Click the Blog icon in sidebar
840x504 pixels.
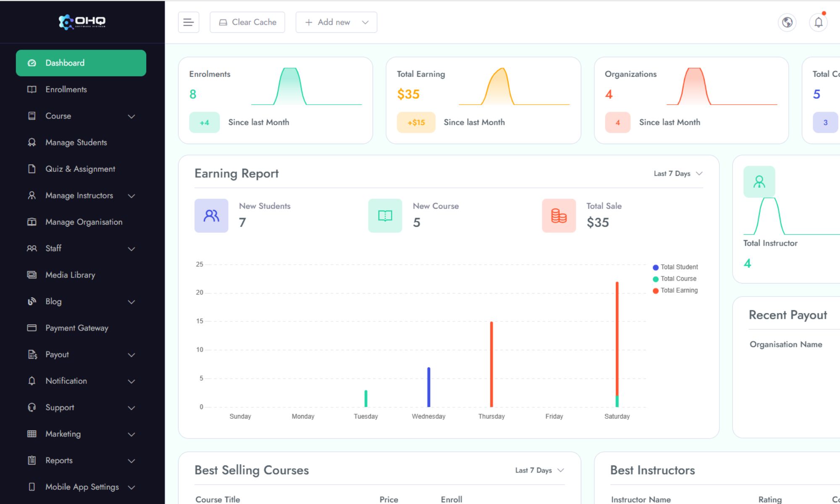(32, 301)
